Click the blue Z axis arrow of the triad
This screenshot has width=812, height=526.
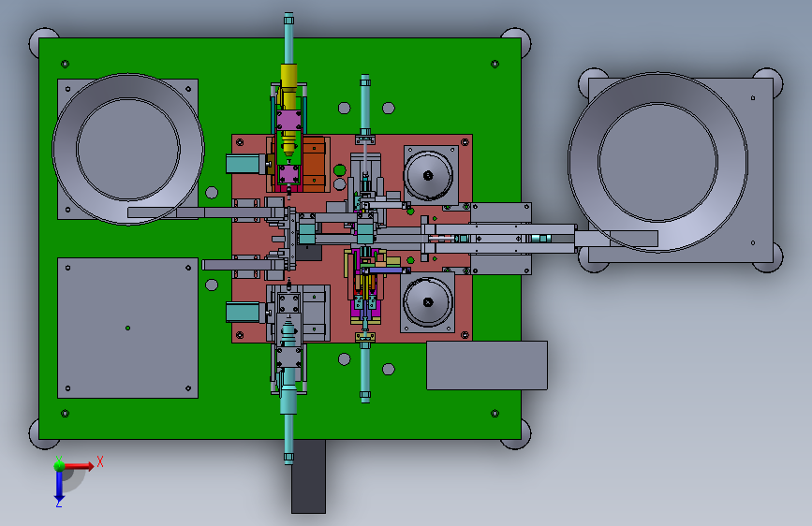59,488
